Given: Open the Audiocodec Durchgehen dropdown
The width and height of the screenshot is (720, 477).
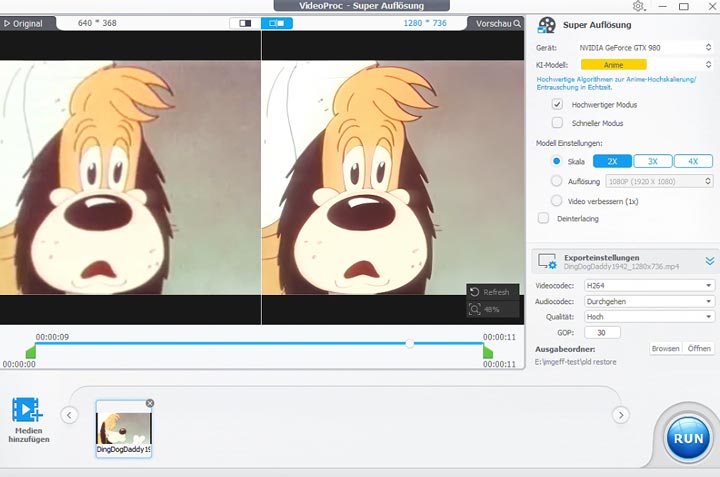Looking at the screenshot, I should pos(649,301).
